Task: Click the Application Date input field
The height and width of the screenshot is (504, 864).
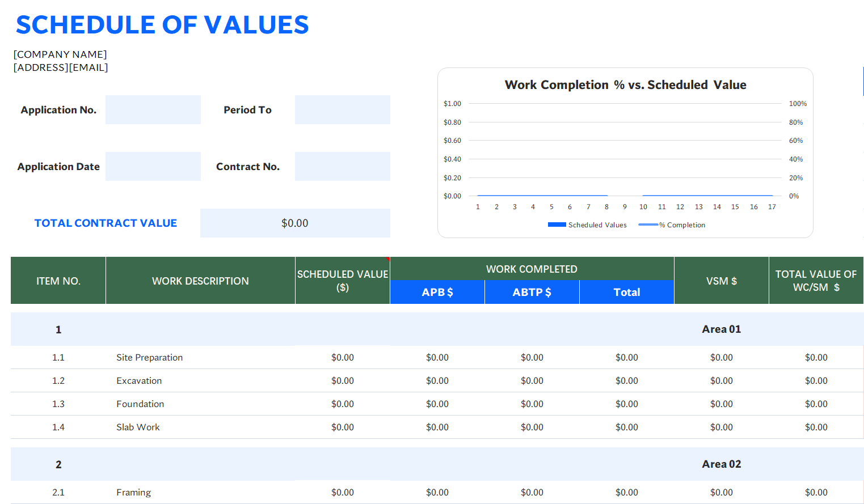Action: tap(153, 166)
